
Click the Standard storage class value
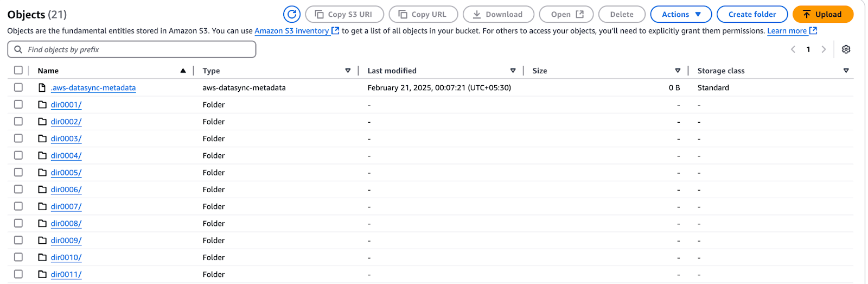[713, 87]
